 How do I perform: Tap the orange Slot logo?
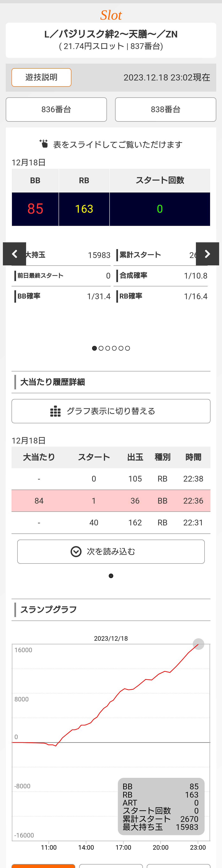point(111,15)
